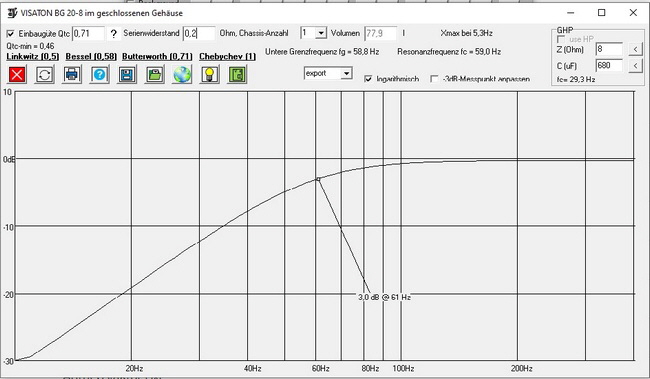The height and width of the screenshot is (379, 650).
Task: Click the floppy disk save icon
Action: tap(126, 75)
